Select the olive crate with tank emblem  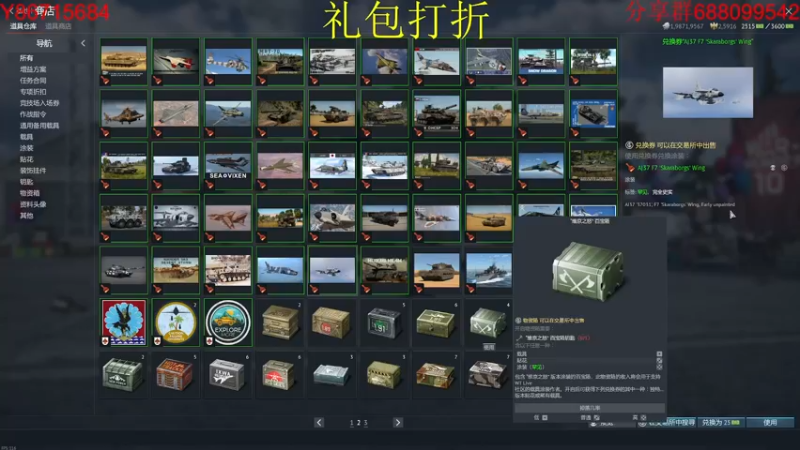[x=384, y=374]
